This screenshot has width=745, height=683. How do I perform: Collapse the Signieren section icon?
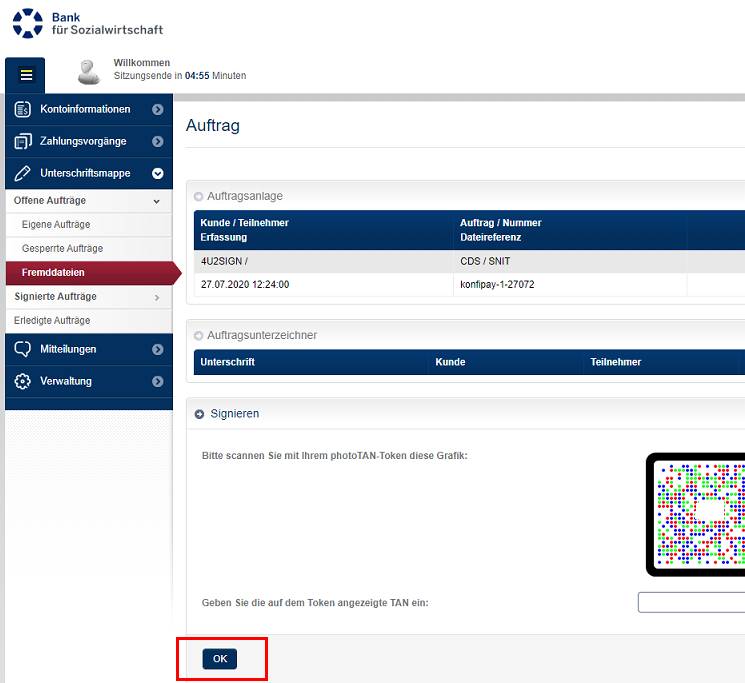(200, 414)
